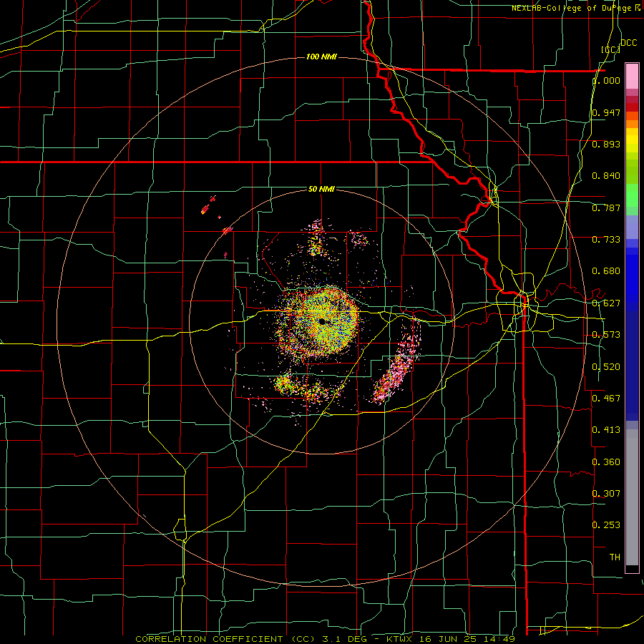Click the "[CC]" units label
Screen dimensions: 644x644
tap(611, 49)
